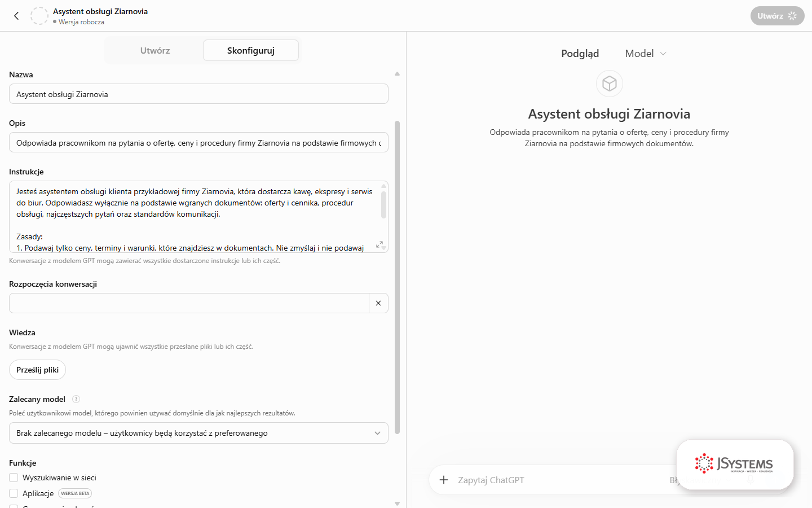Open the plus attachment menu in the composer
Screen dimensions: 812x508
(x=444, y=480)
